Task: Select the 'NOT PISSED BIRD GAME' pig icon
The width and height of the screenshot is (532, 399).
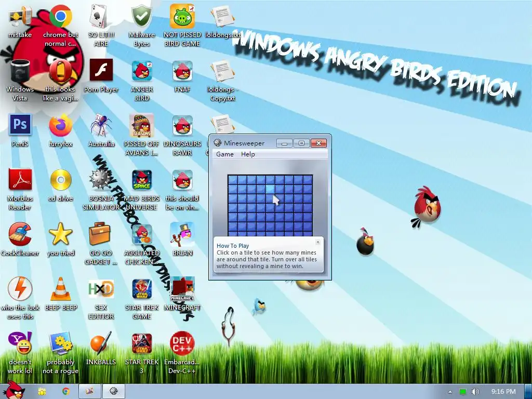Action: pyautogui.click(x=182, y=16)
